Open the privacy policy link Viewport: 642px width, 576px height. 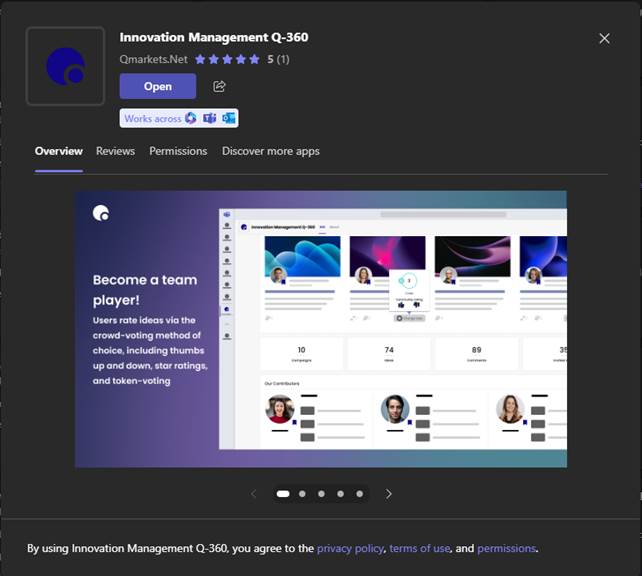pyautogui.click(x=350, y=549)
